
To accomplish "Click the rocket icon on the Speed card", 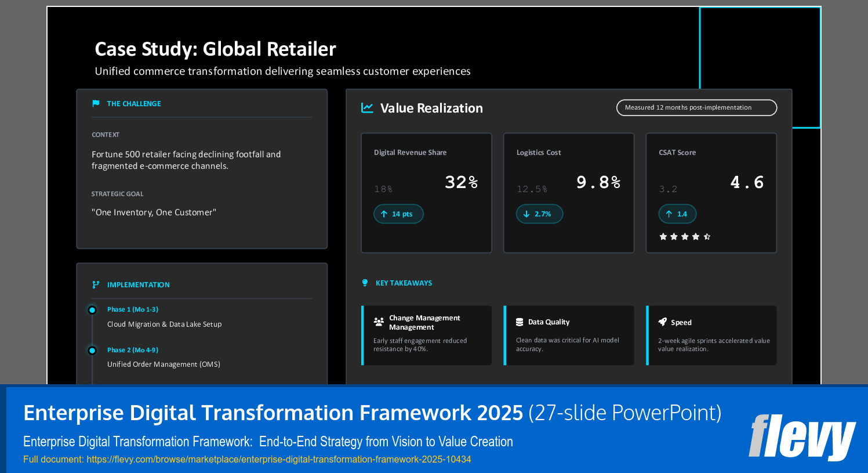I will [x=662, y=322].
